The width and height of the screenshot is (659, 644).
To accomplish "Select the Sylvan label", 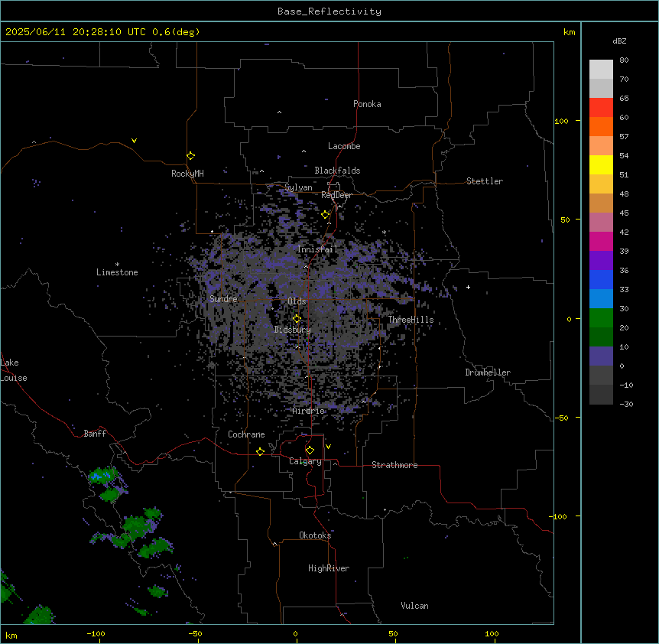I will 298,187.
